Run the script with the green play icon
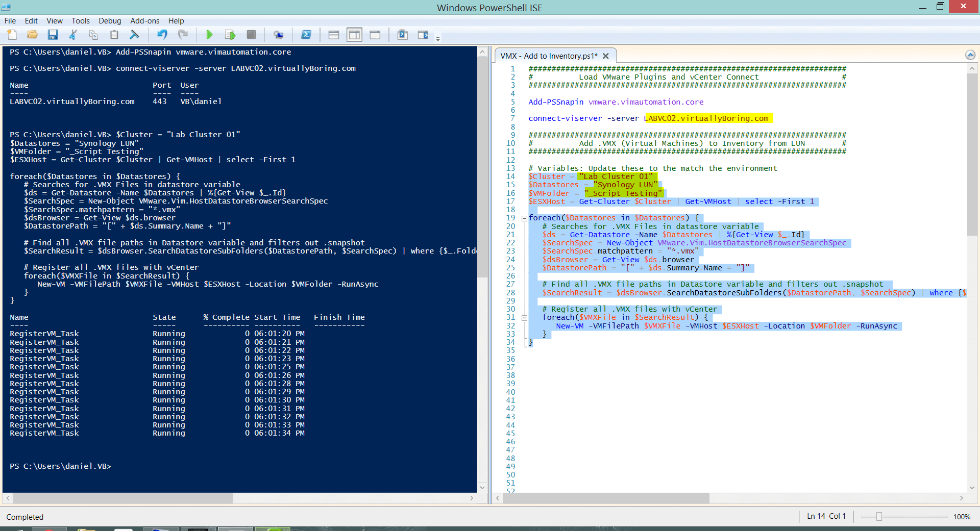Screen dimensions: 980x531 (x=209, y=35)
